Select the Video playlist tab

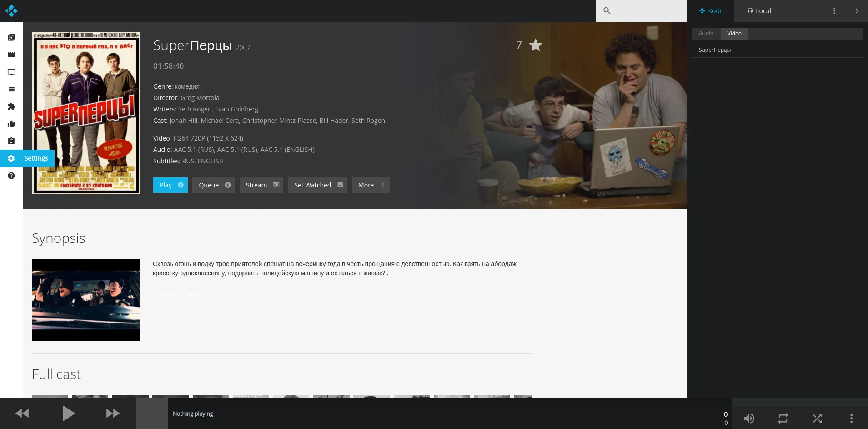(x=734, y=34)
